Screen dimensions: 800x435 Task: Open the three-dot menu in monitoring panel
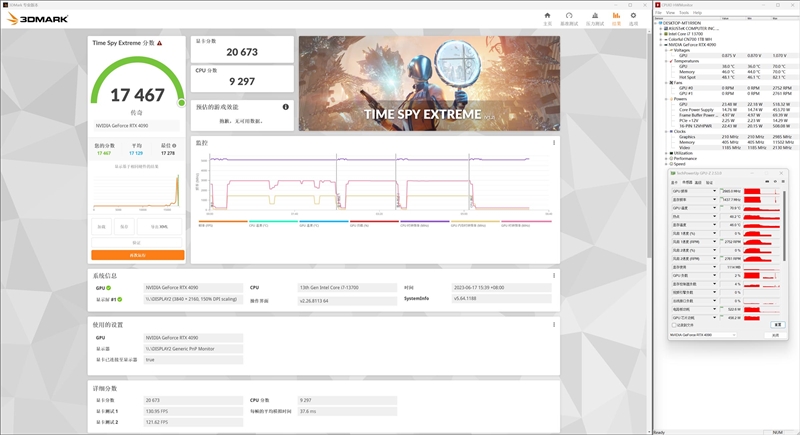pos(554,143)
